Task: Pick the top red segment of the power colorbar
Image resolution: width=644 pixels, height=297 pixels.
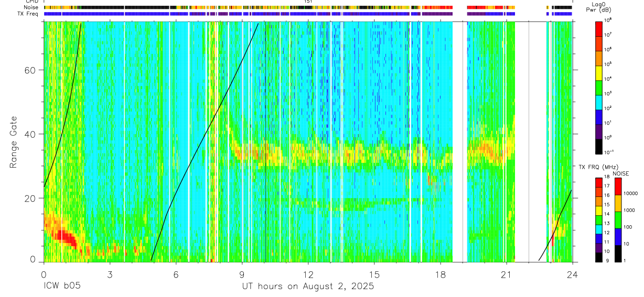Action: (x=599, y=28)
